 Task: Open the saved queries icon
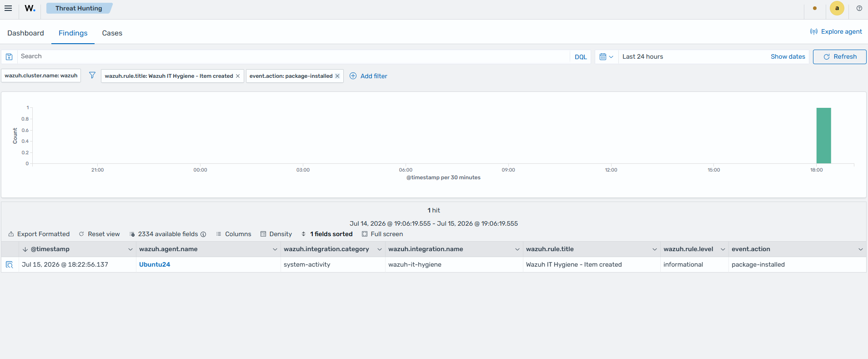click(9, 57)
